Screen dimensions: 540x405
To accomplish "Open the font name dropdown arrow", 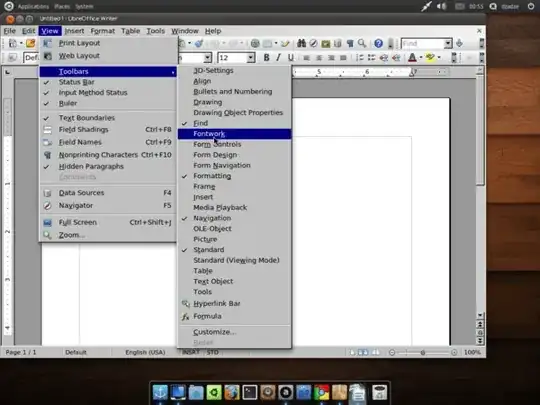I will (x=207, y=58).
